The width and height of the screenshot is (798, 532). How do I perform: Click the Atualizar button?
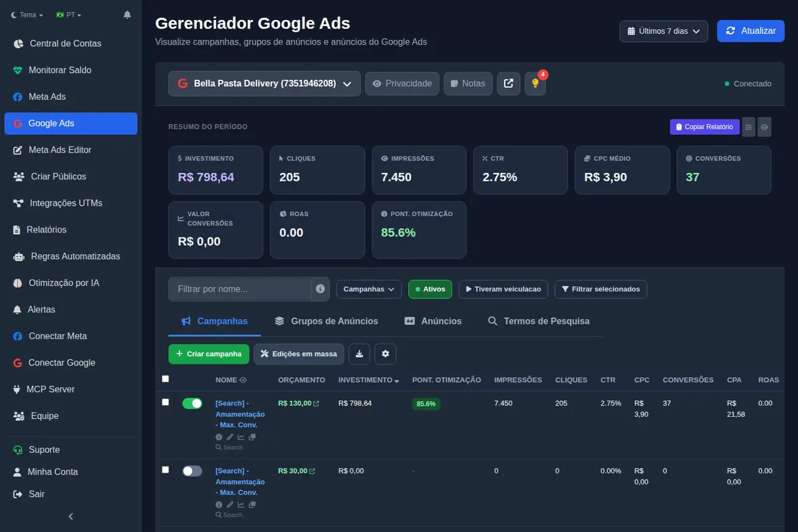[x=751, y=31]
